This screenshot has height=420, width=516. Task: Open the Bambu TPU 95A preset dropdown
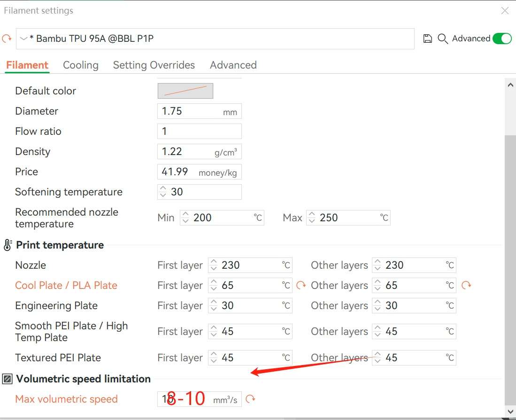pyautogui.click(x=23, y=39)
